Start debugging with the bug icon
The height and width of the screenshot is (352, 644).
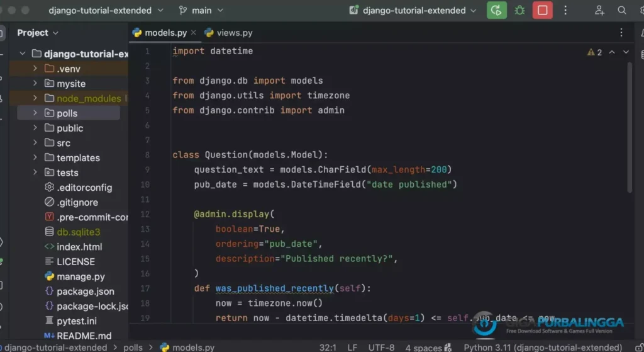pyautogui.click(x=519, y=10)
